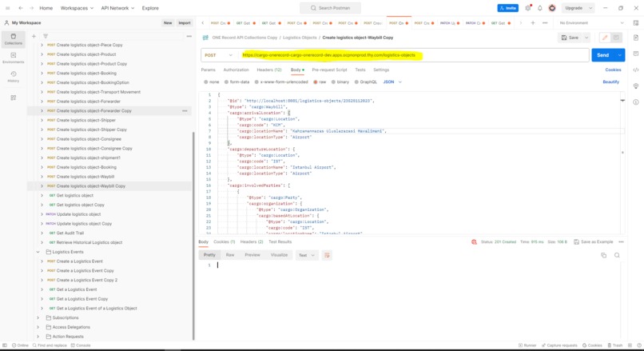Open the info icon in right sidebar
This screenshot has width=644, height=351.
[636, 102]
